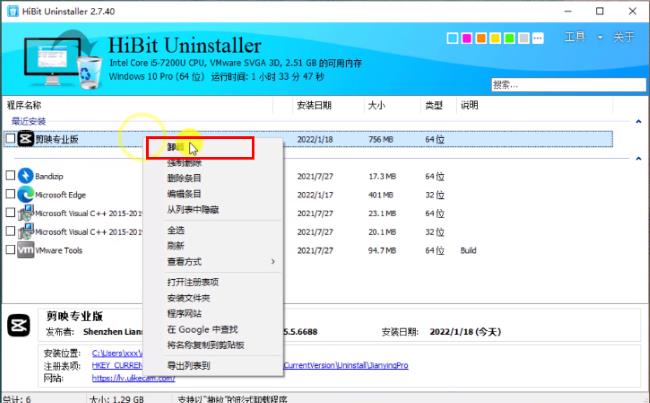Image resolution: width=650 pixels, height=403 pixels.
Task: Choose 强制删除 from the context menu
Action: [184, 163]
